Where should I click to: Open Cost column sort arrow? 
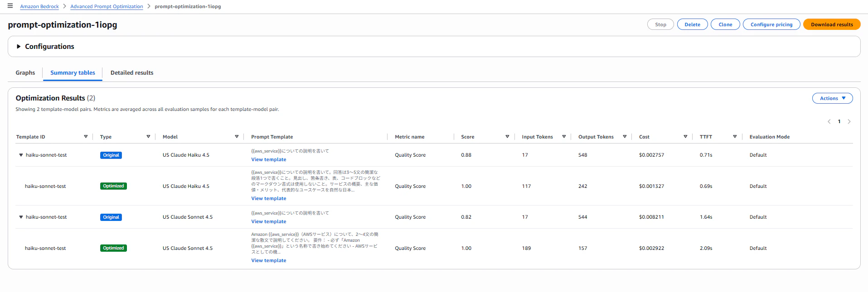[685, 137]
